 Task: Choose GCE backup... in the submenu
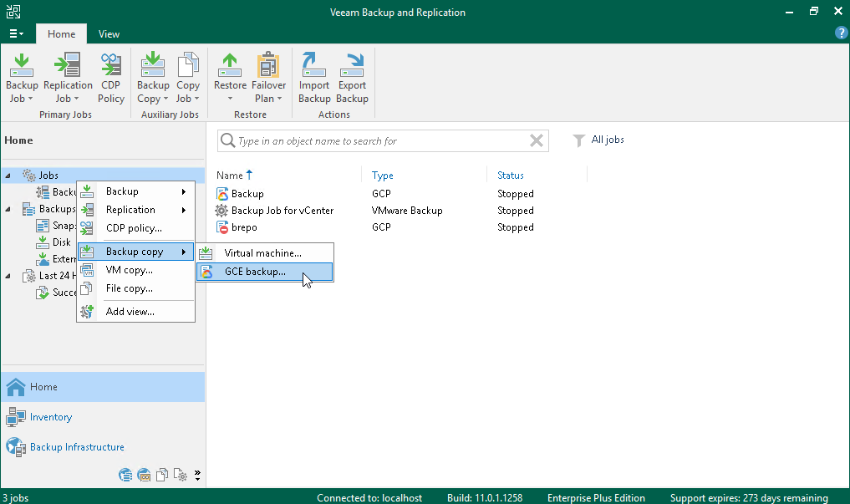(x=265, y=272)
